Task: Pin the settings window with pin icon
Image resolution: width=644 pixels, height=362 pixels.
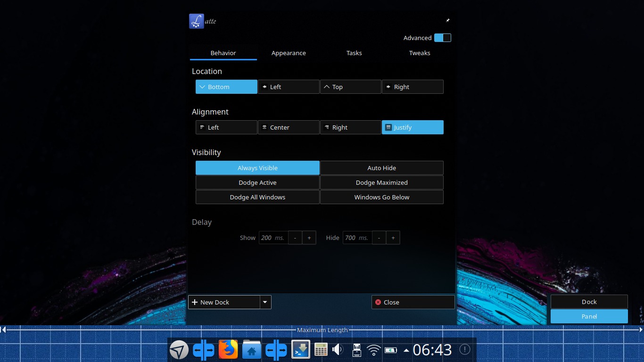Action: tap(448, 20)
